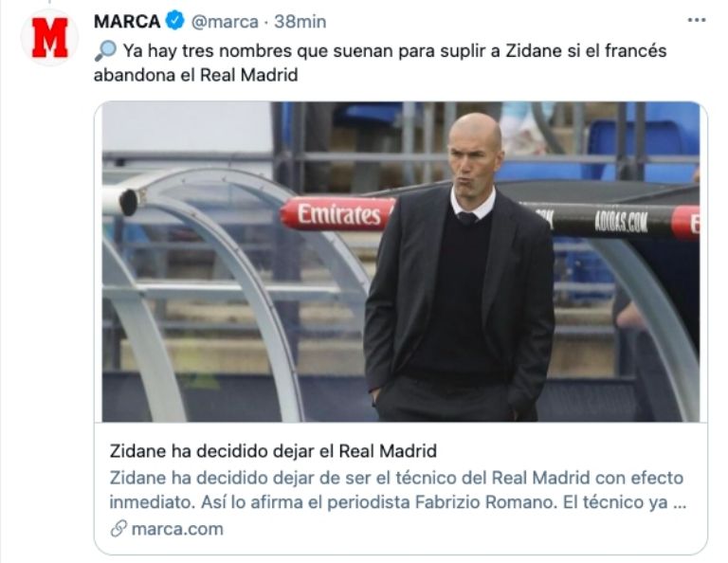Click the blue verified badge next to MARCA
This screenshot has width=728, height=563.
coord(175,22)
